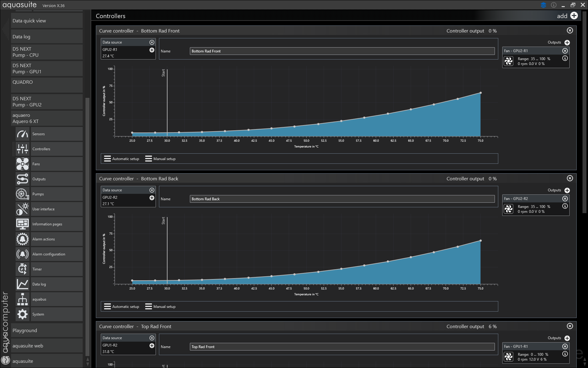Remove the GPU2-R1 data source

point(152,42)
